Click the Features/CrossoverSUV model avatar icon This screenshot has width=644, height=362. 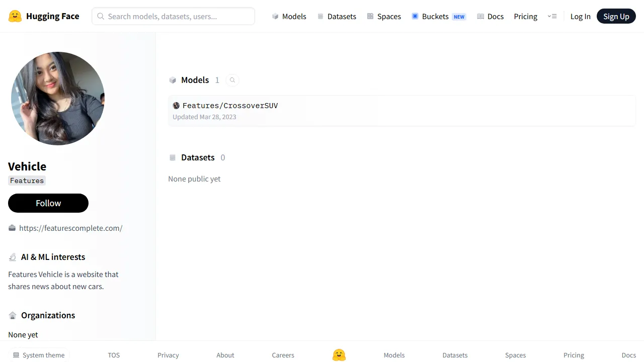pos(176,106)
